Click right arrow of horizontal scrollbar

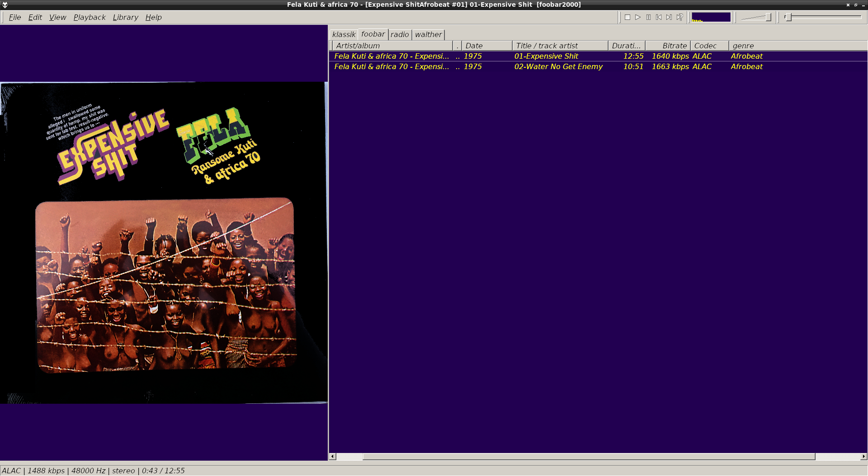coord(864,457)
